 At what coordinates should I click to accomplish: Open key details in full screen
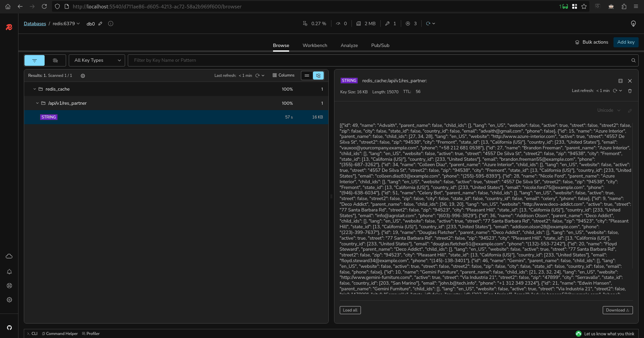[620, 81]
